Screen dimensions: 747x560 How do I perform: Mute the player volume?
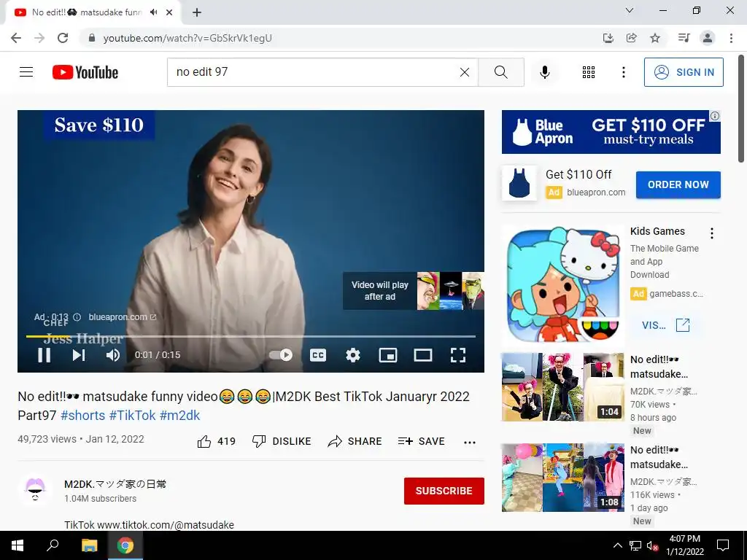(x=113, y=355)
